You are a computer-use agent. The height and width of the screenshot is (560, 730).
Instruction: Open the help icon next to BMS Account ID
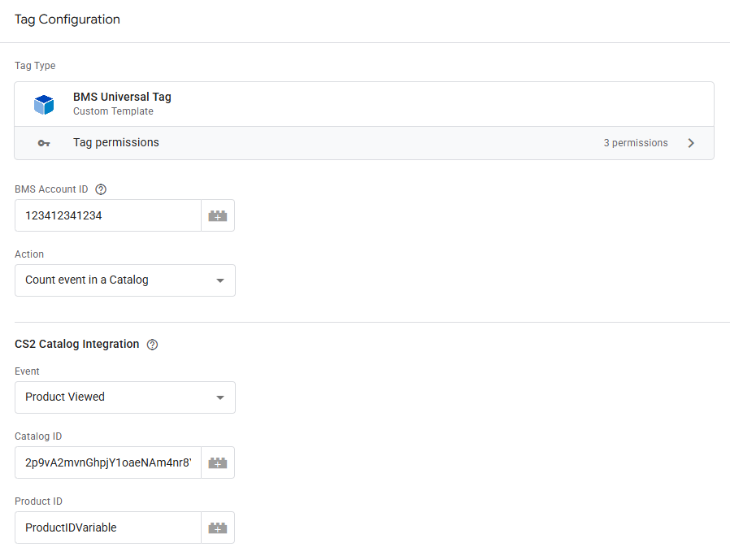[x=101, y=189]
